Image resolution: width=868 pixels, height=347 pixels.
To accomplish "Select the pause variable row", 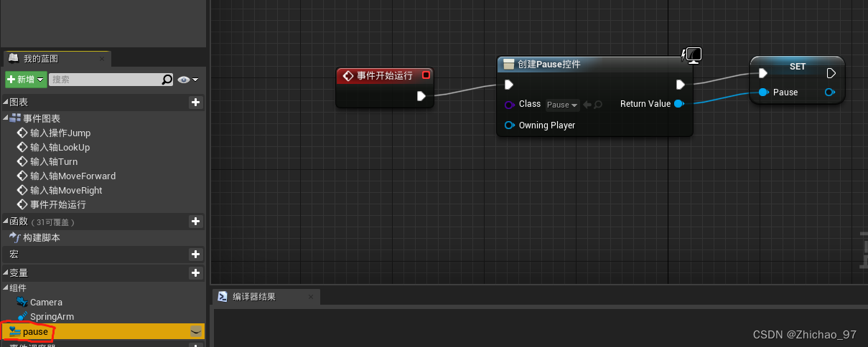I will pyautogui.click(x=103, y=331).
